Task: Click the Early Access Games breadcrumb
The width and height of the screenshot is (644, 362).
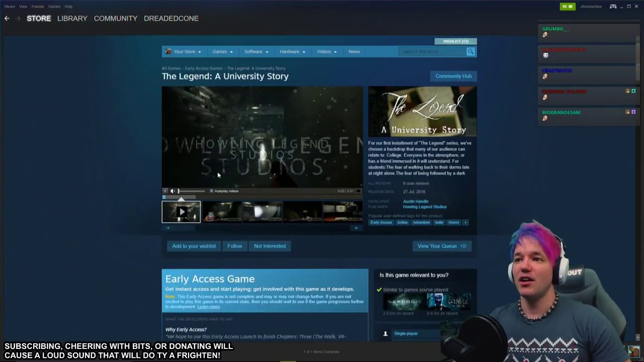Action: [x=204, y=68]
